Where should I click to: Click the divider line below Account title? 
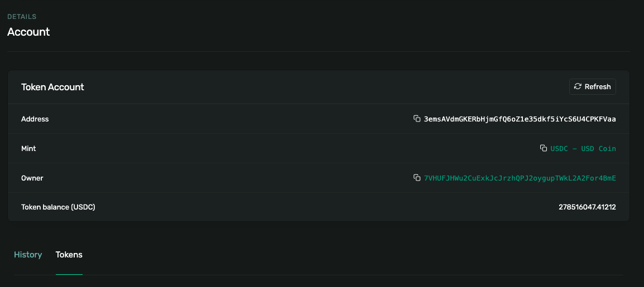point(318,52)
